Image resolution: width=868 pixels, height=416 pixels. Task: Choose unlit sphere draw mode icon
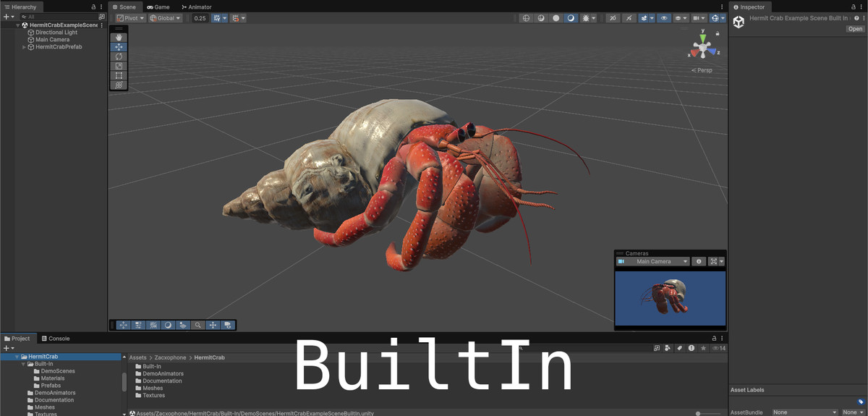(556, 18)
